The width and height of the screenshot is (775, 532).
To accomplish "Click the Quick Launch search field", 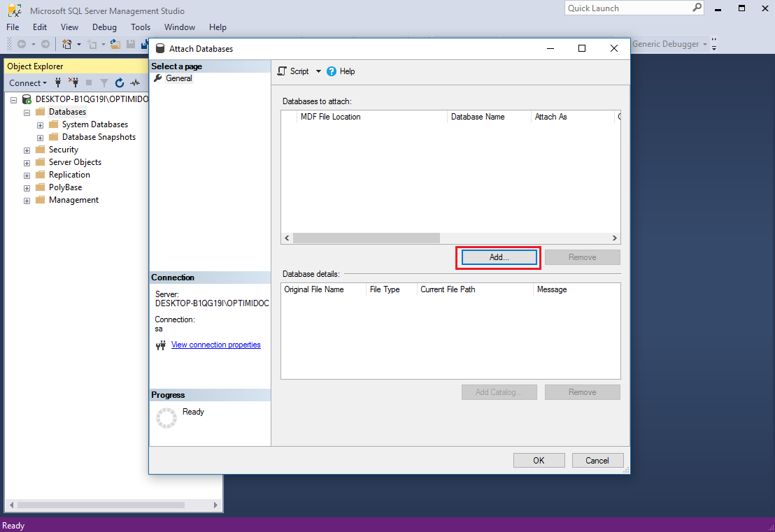I will pos(627,8).
